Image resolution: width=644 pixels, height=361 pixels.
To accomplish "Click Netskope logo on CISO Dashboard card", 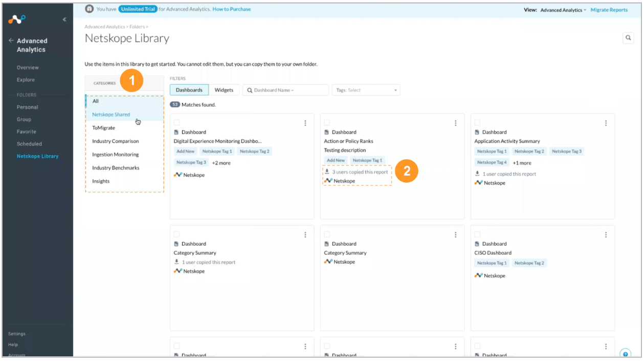I will click(x=479, y=275).
